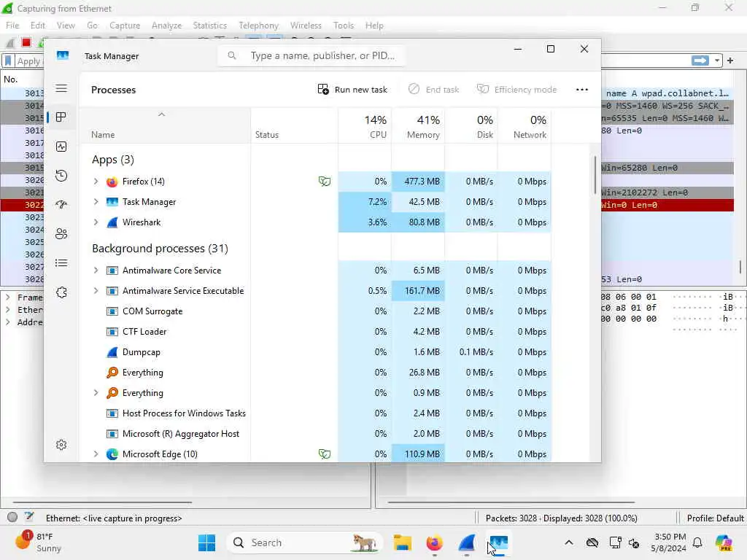This screenshot has height=560, width=747.
Task: Click the Firefox icon in process list
Action: click(112, 182)
